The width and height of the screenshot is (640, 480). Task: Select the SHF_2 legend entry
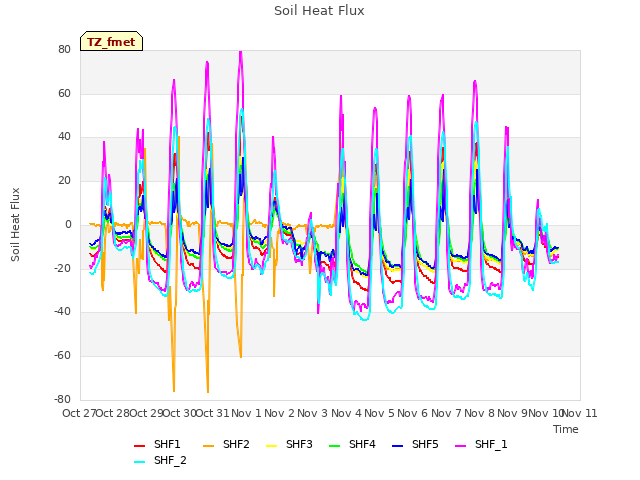pos(160,461)
